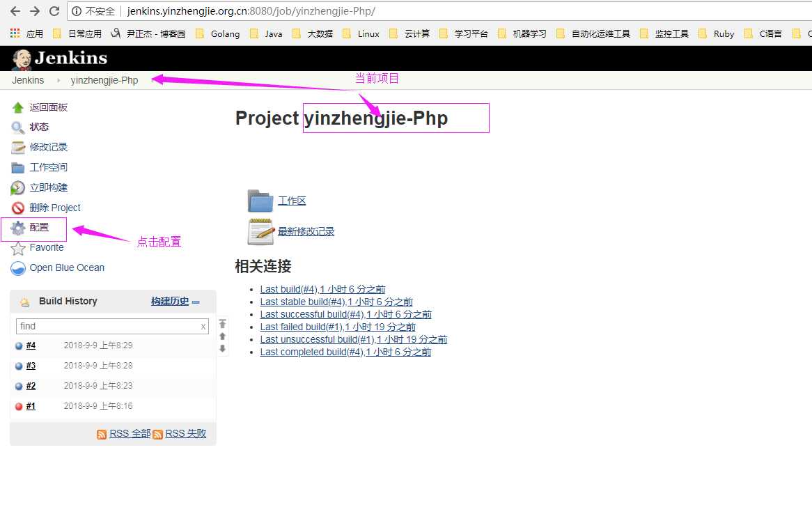The image size is (812, 521).
Task: Click the red prohibition icon for 删除 Project
Action: [x=18, y=208]
